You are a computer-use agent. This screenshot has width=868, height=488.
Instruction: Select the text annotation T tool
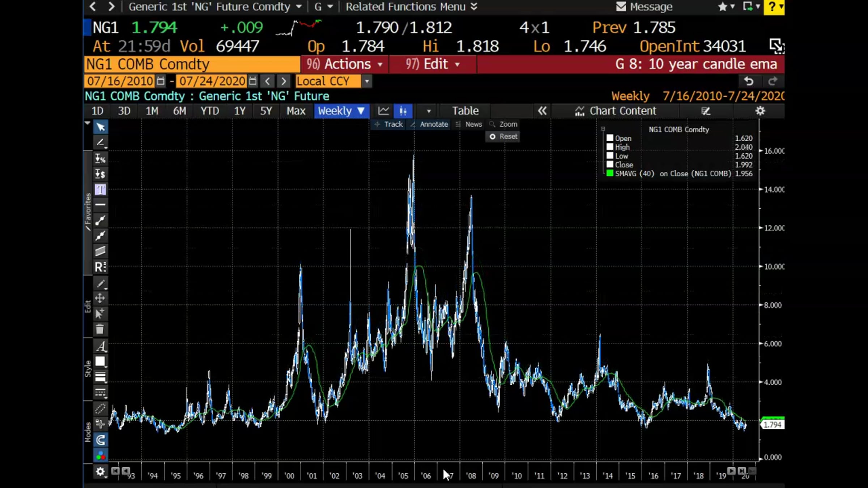tap(100, 189)
